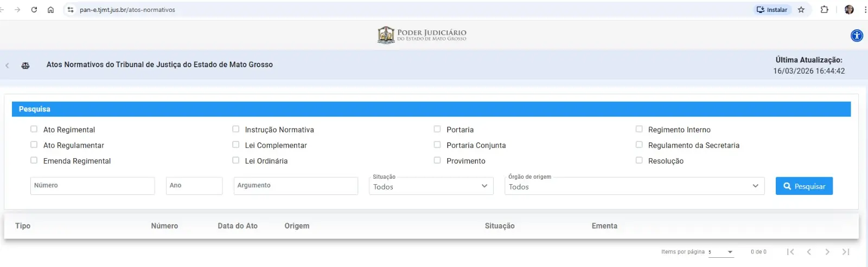Click the Data do Ato column header
Viewport: 868px width, 267px height.
tap(238, 226)
